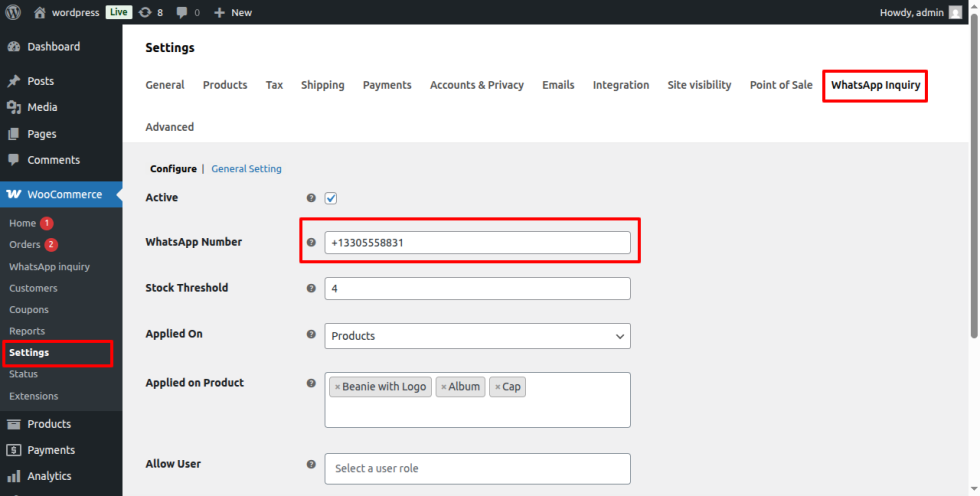Open the Site visibility tab
The image size is (980, 496).
point(699,85)
